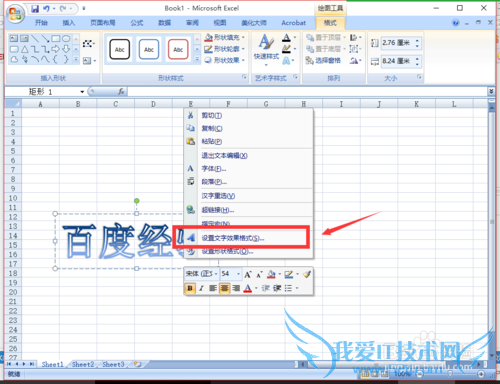Image resolution: width=500 pixels, height=384 pixels.
Task: Click the Increase Indent icon in mini toolbar
Action: [x=277, y=288]
